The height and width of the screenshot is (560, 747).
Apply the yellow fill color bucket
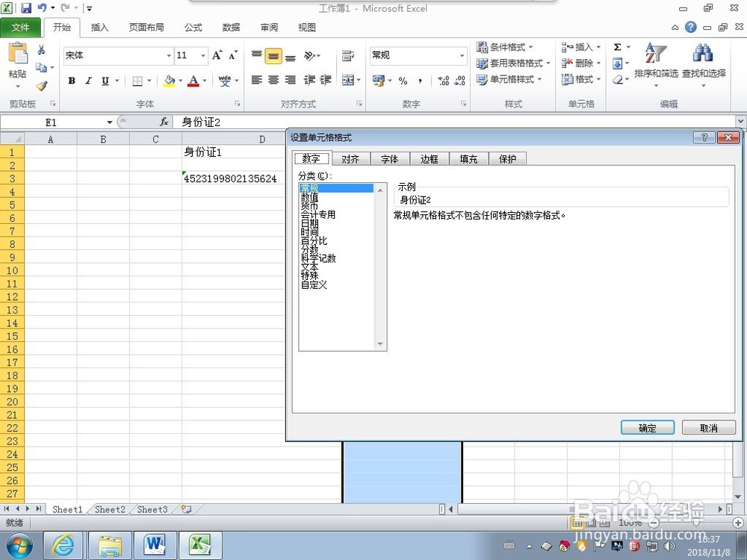coord(169,81)
